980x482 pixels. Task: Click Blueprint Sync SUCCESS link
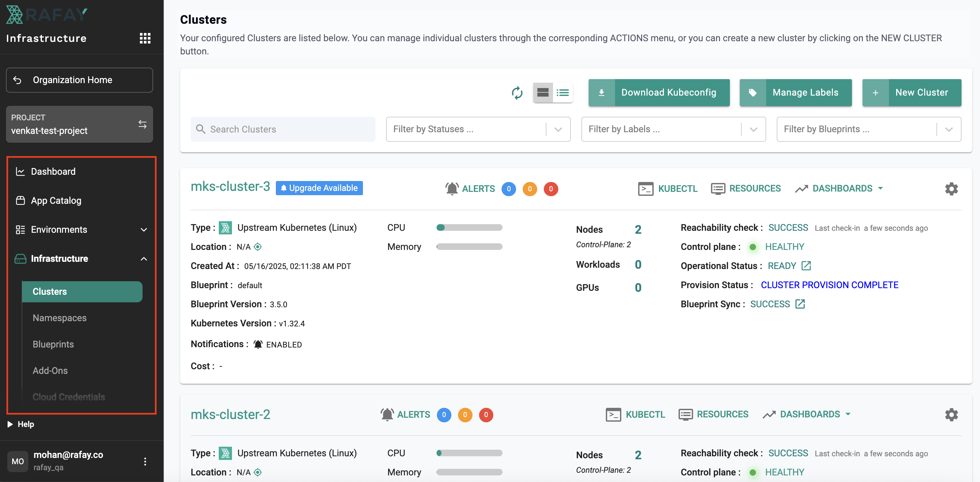(x=770, y=304)
